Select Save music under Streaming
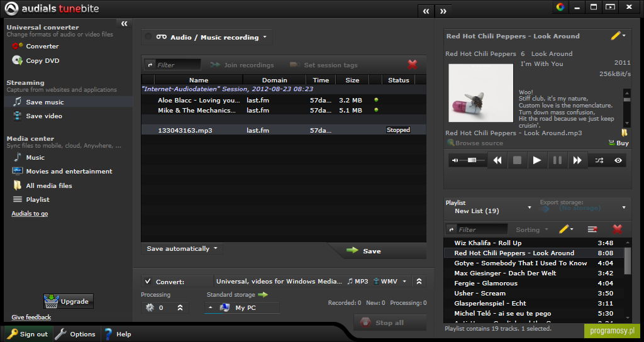The width and height of the screenshot is (644, 342). coord(68,102)
